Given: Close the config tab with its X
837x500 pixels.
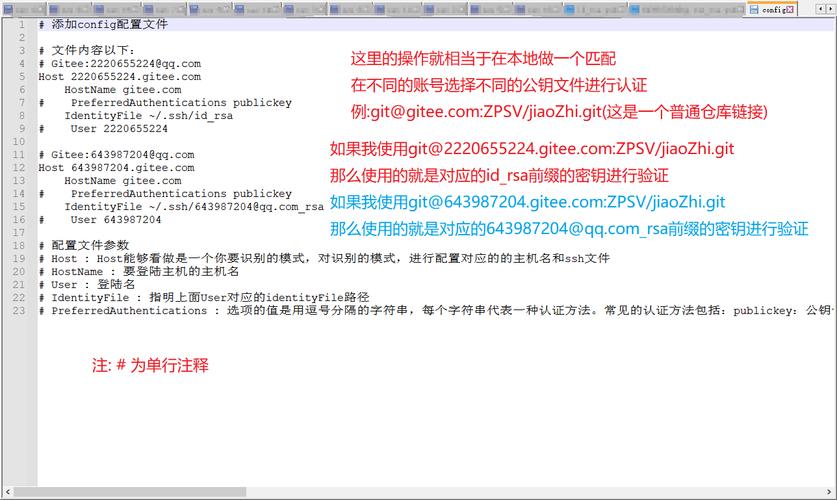Looking at the screenshot, I should click(791, 10).
